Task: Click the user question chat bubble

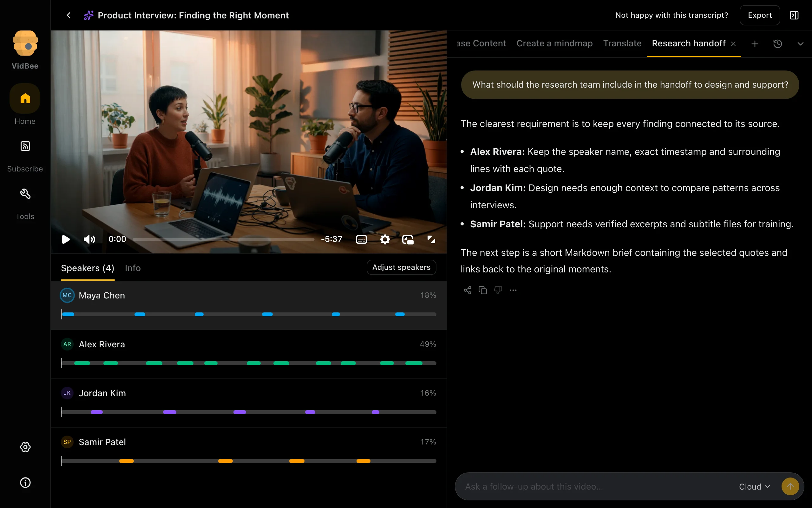Action: (x=630, y=85)
